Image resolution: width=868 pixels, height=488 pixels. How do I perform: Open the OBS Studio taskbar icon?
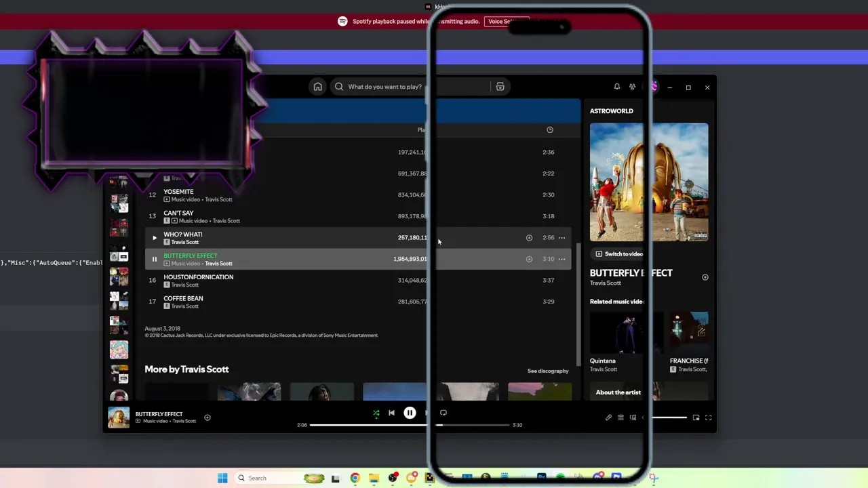coord(393,479)
